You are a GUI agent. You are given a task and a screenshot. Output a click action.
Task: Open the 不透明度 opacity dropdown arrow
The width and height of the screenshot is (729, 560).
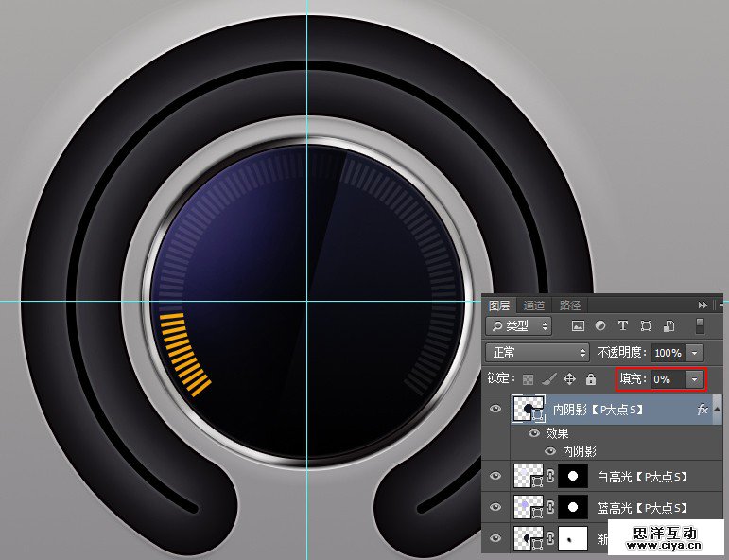click(x=696, y=352)
